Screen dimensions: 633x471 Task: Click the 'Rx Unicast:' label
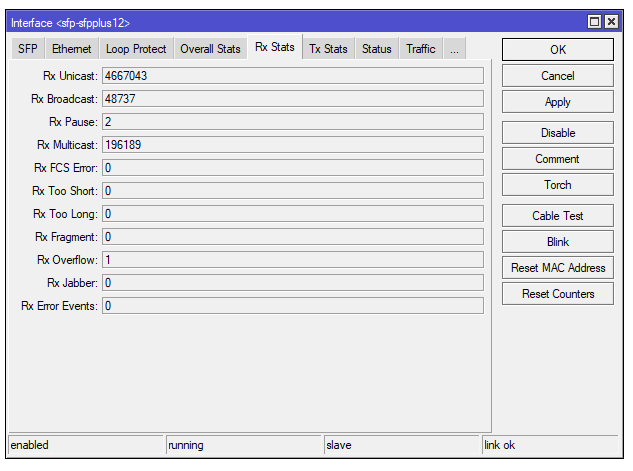click(70, 76)
